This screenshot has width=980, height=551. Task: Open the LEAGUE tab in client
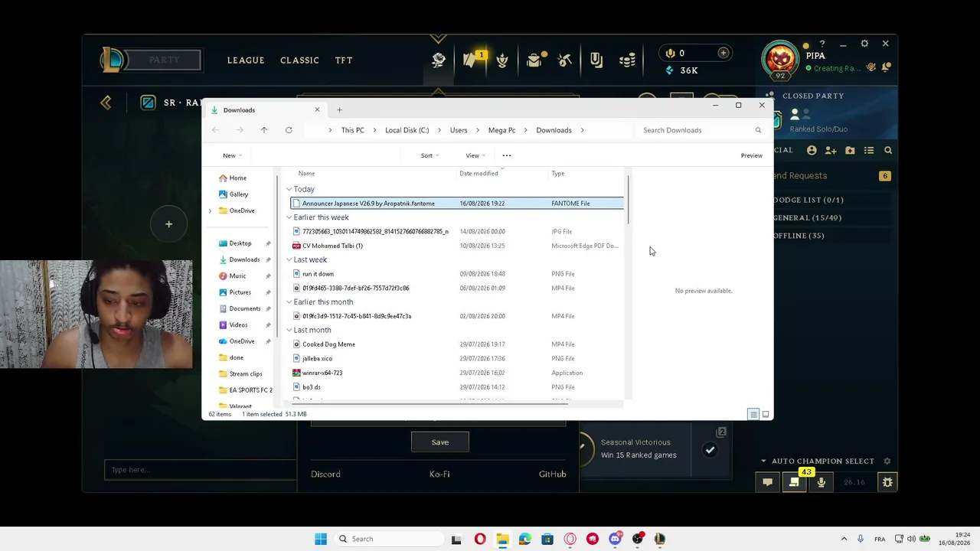coord(246,60)
